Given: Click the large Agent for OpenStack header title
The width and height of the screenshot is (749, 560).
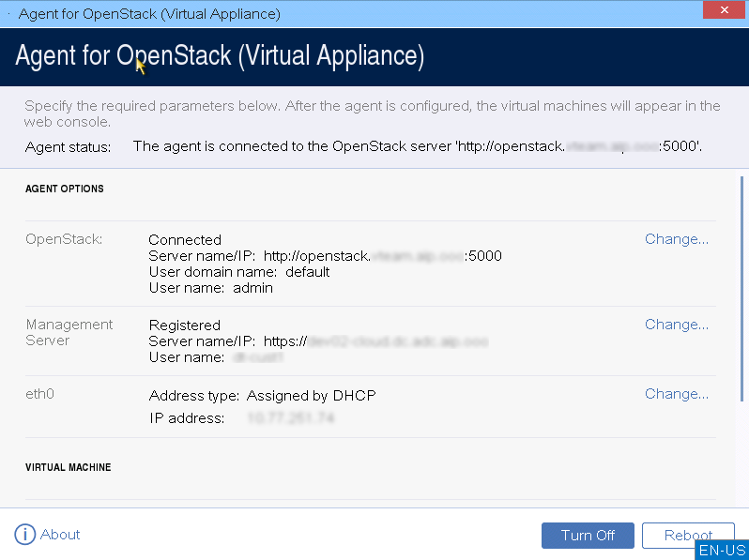Looking at the screenshot, I should tap(220, 56).
